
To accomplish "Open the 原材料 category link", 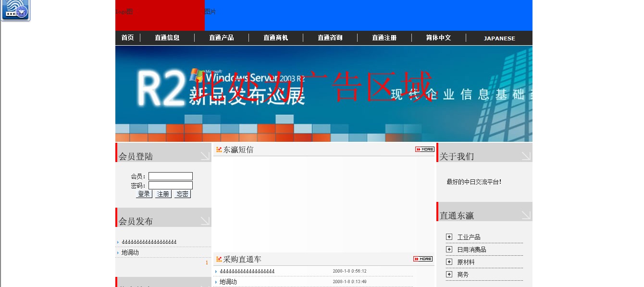I will pos(466,262).
